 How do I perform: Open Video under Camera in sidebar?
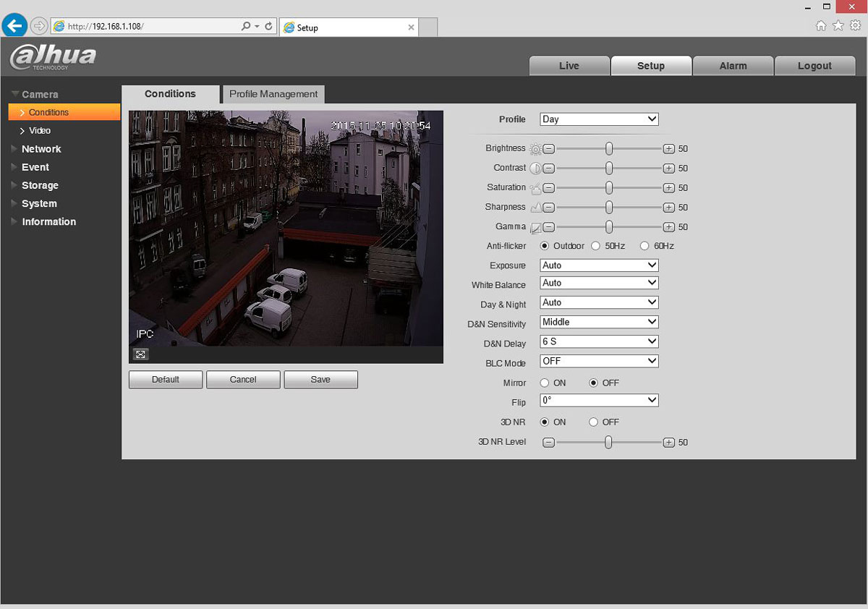tap(40, 131)
